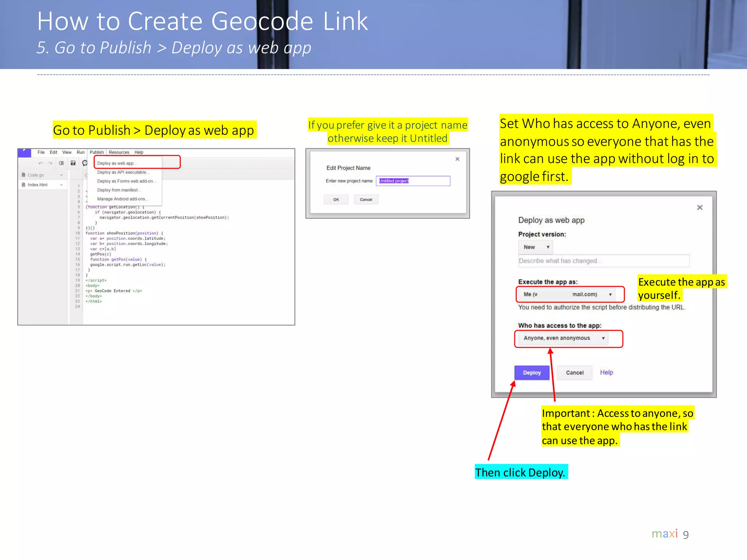This screenshot has height=560, width=747.
Task: Select the Index.html file in sidebar
Action: (43, 185)
